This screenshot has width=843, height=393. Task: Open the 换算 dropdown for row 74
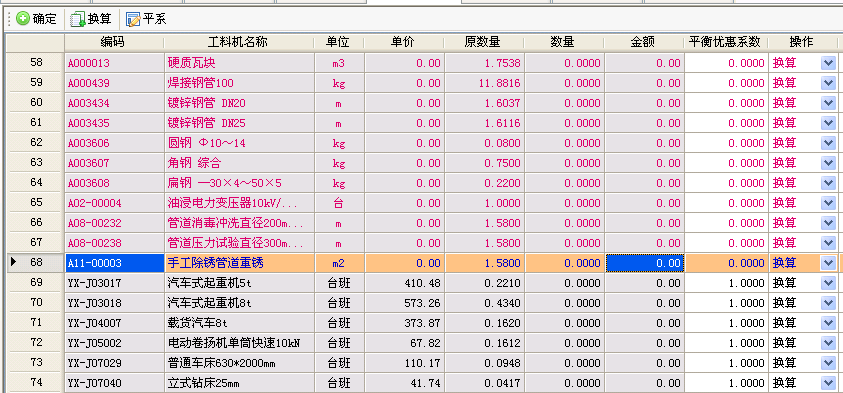pyautogui.click(x=828, y=383)
